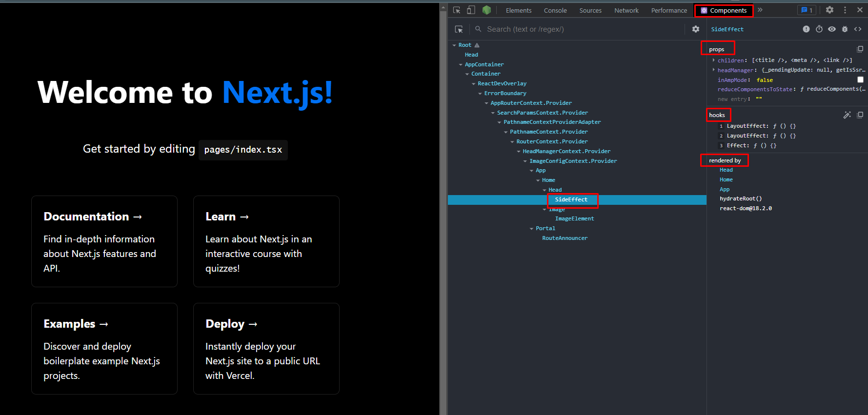The width and height of the screenshot is (868, 415).
Task: Select the PathnameContextProviderAdapter component
Action: point(552,122)
